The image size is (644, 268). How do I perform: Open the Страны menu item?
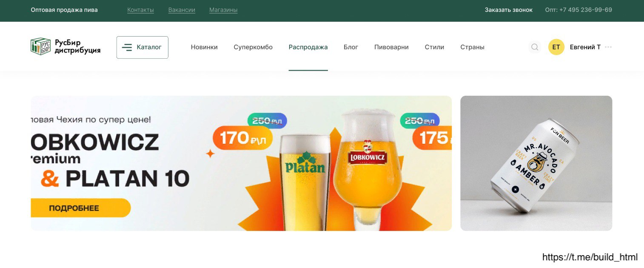[472, 47]
